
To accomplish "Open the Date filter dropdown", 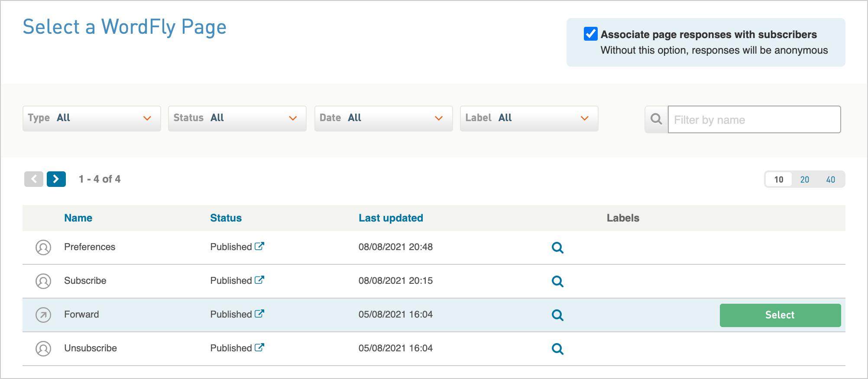I will [x=384, y=118].
